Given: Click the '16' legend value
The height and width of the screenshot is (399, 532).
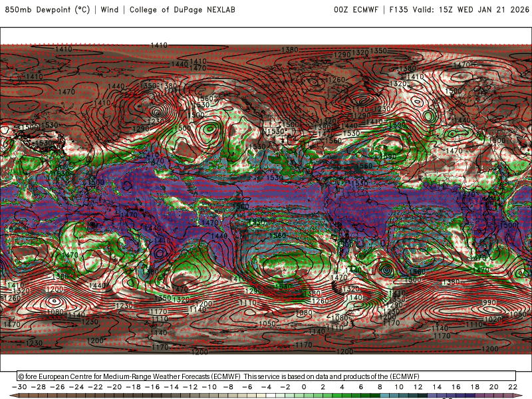Looking at the screenshot, I should pyautogui.click(x=456, y=387).
